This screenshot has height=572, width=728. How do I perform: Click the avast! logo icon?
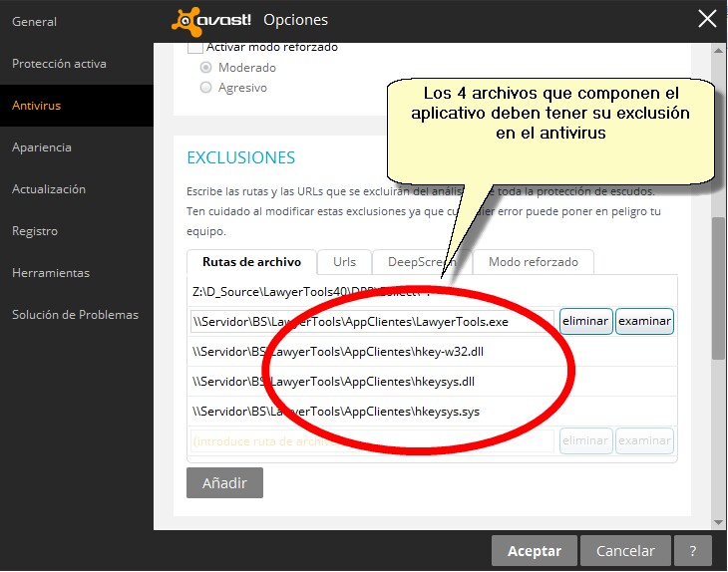point(186,21)
